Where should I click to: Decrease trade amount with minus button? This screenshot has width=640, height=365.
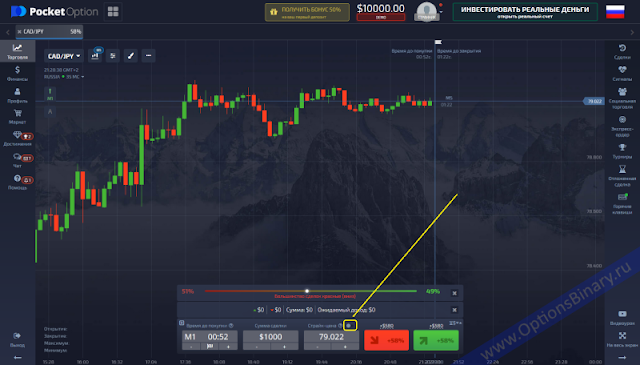click(x=257, y=347)
